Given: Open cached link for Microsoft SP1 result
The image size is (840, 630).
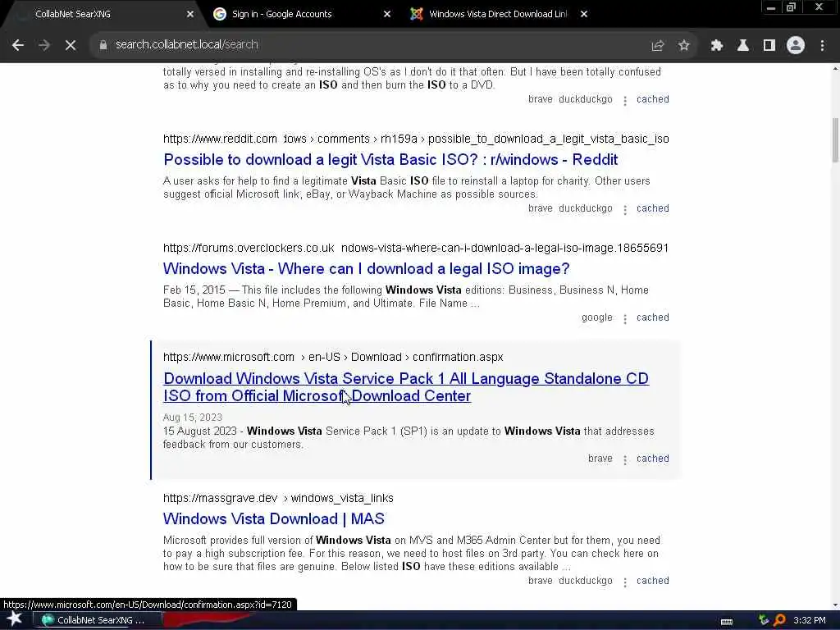Looking at the screenshot, I should [652, 459].
